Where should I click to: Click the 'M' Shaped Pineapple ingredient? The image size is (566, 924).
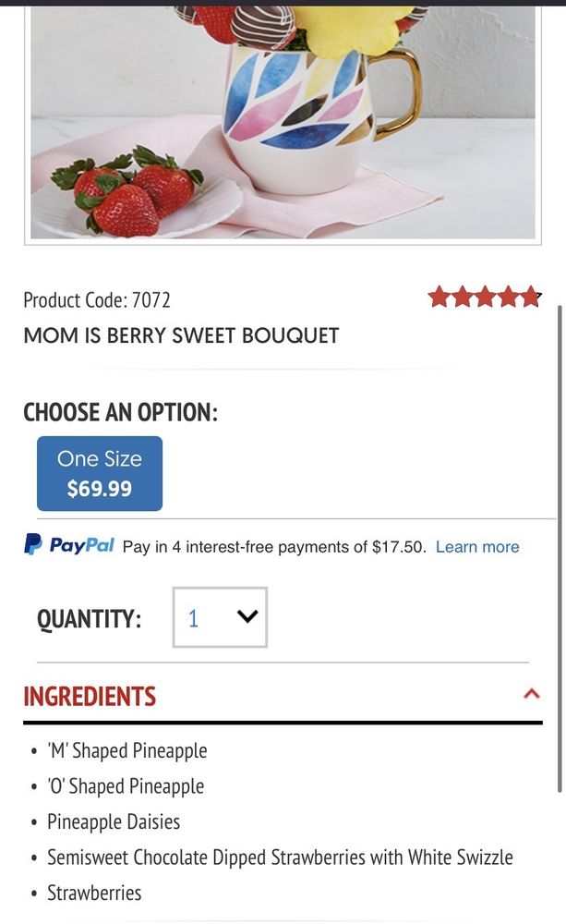(x=127, y=750)
